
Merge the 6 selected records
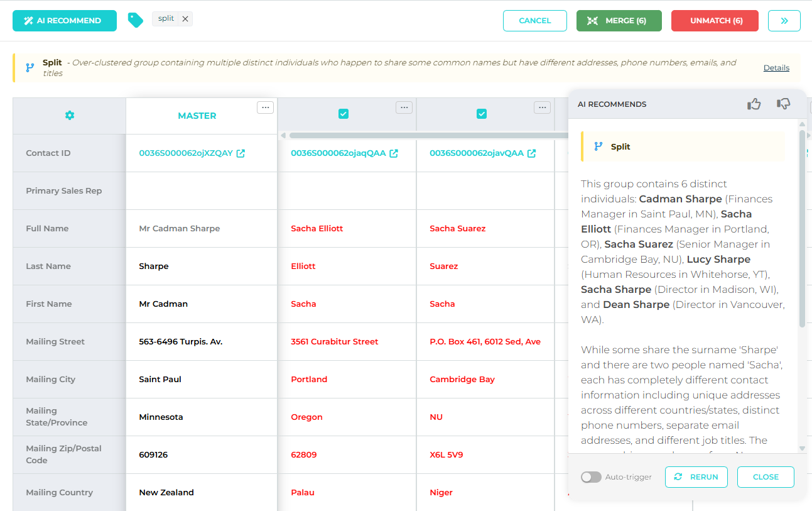tap(619, 21)
